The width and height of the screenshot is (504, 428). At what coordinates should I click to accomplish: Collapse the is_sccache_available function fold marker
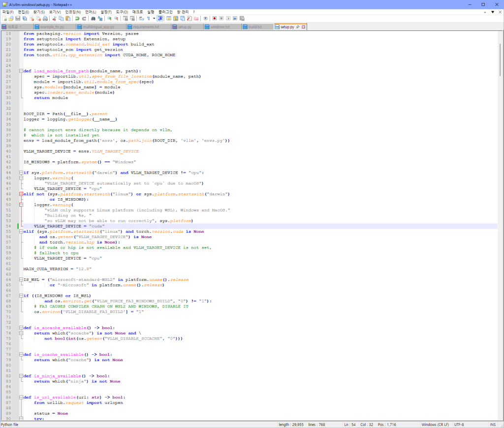[21, 328]
